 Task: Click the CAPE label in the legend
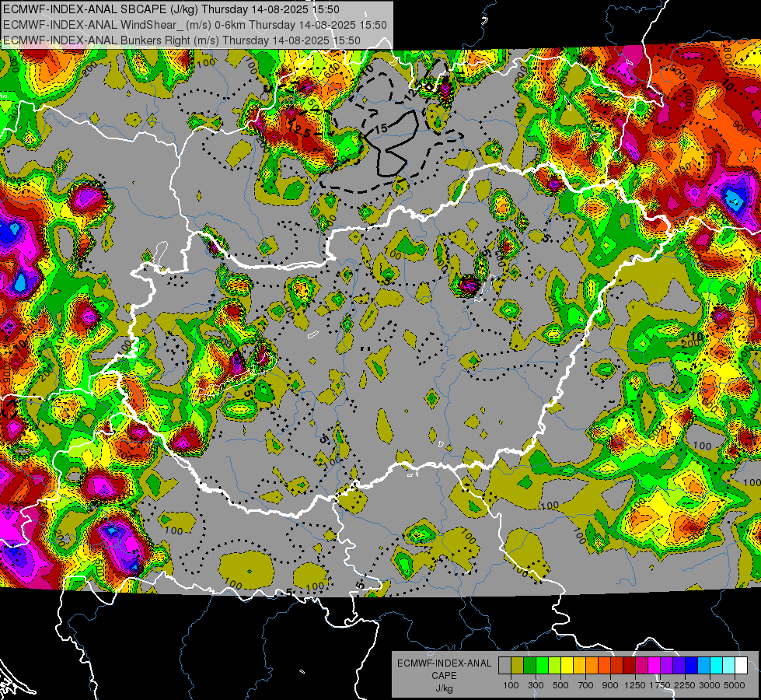(444, 676)
